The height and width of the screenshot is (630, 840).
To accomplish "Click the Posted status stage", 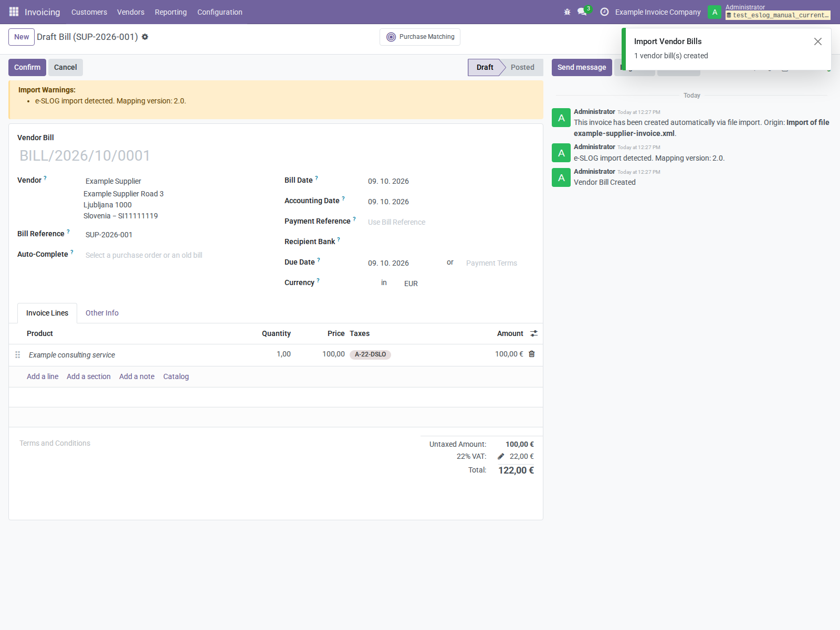I will (x=522, y=67).
